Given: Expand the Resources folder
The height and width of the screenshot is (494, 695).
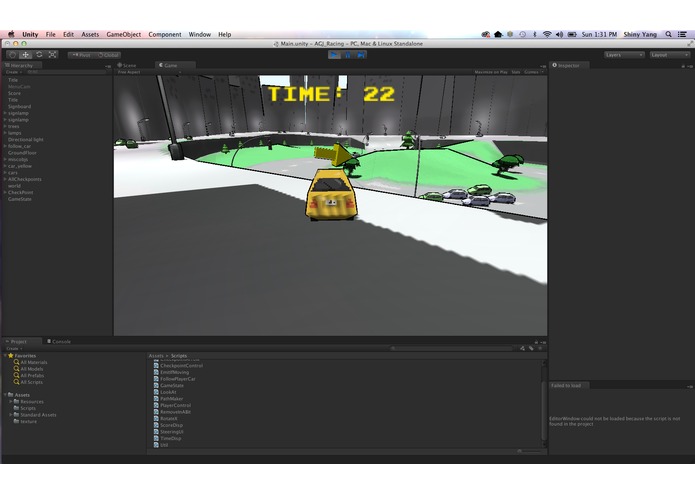Looking at the screenshot, I should pos(11,401).
